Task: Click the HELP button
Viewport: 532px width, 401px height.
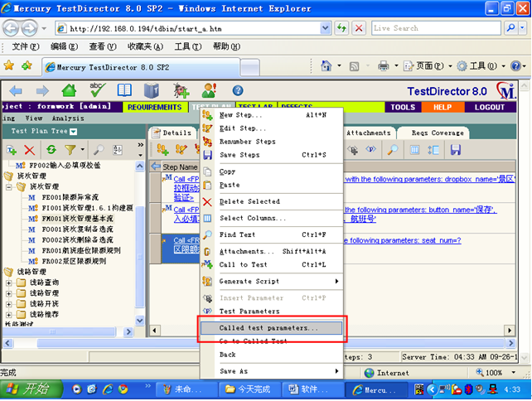Action: tap(443, 107)
